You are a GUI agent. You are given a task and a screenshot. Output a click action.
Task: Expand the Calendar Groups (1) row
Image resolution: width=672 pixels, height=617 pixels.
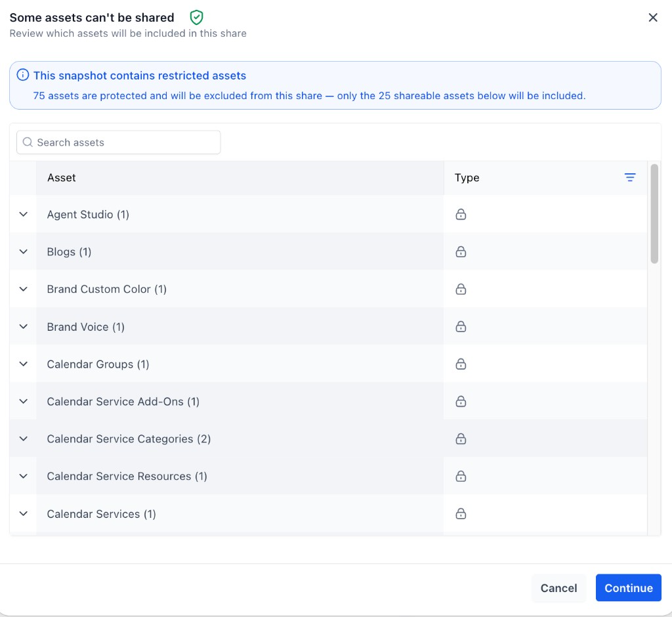[x=24, y=364]
